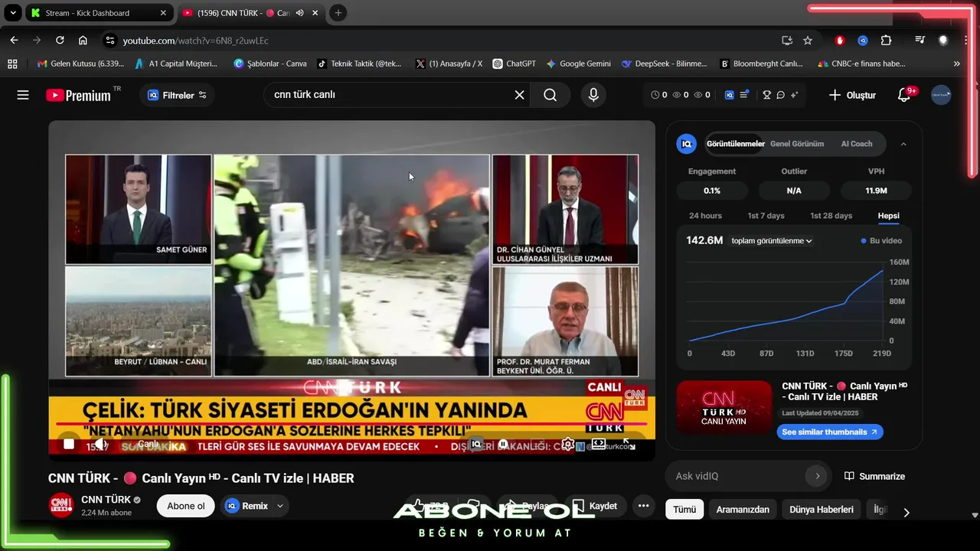Show next filter chips with right arrow
The height and width of the screenshot is (551, 980).
(x=906, y=512)
